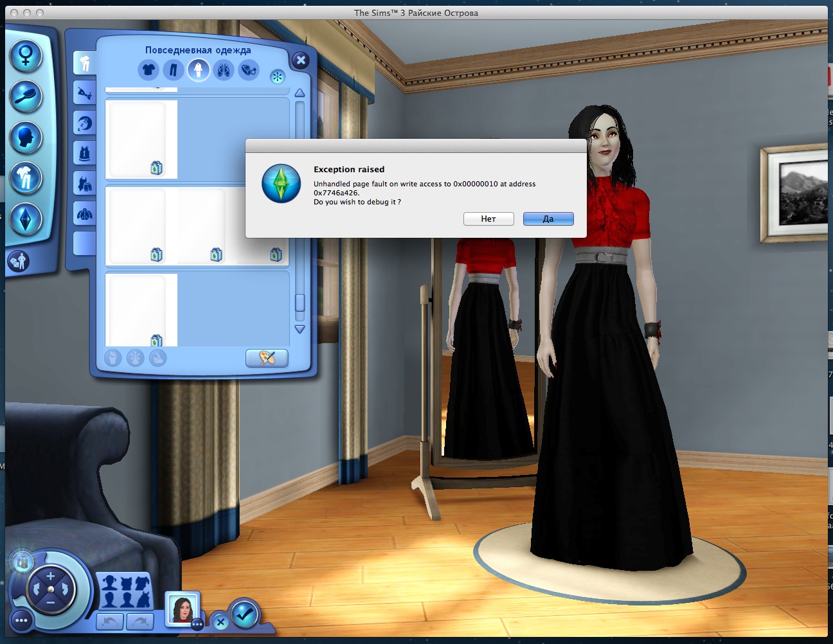Open options menu with three dots below camera dial
Viewport: 833px width, 644px height.
click(x=21, y=621)
